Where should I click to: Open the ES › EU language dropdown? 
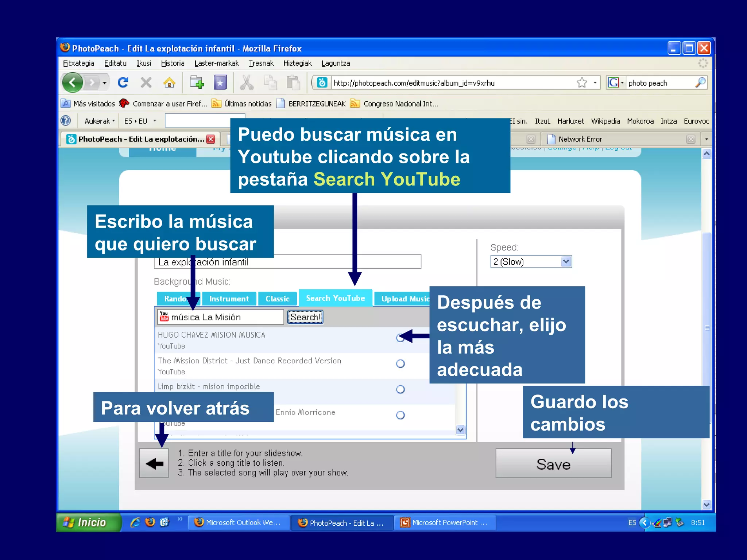point(140,121)
